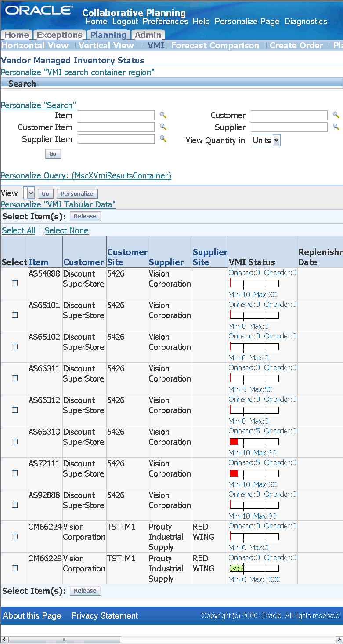Open the View Quantity in Units dropdown
Screen dimensions: 343x644
click(x=266, y=140)
